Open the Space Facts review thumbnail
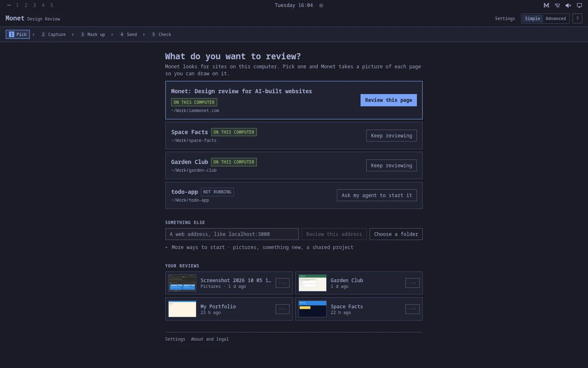Image resolution: width=588 pixels, height=368 pixels. [312, 309]
